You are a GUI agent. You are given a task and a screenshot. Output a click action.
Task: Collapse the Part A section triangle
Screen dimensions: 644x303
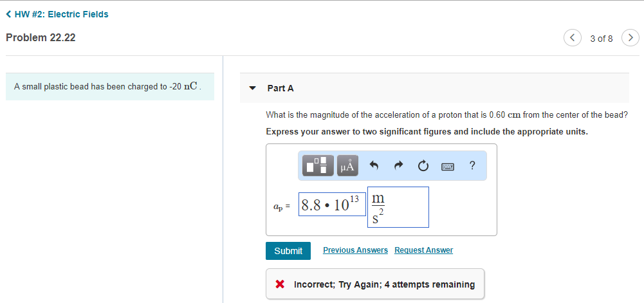[x=253, y=88]
